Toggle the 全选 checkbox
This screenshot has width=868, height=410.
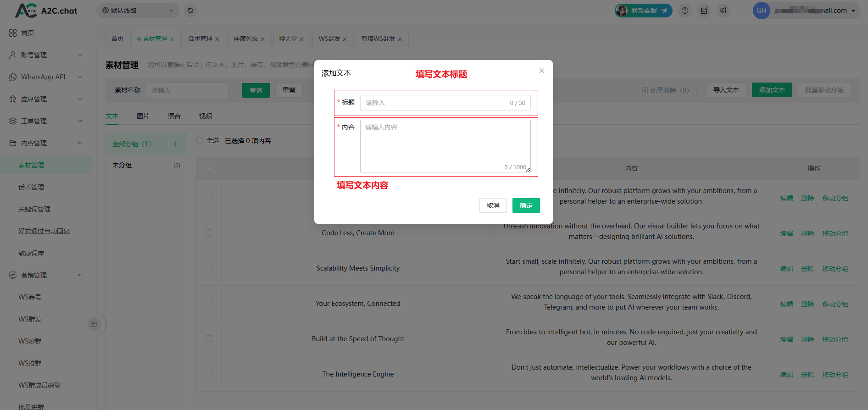[200, 140]
